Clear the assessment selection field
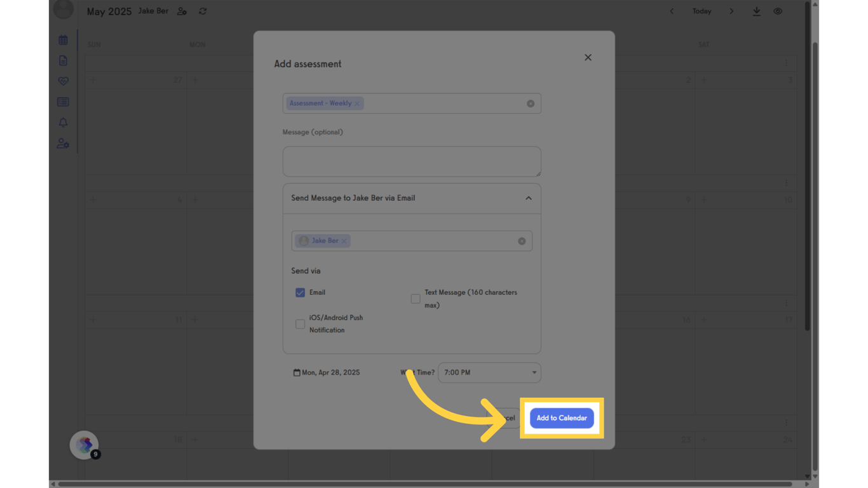 tap(531, 104)
